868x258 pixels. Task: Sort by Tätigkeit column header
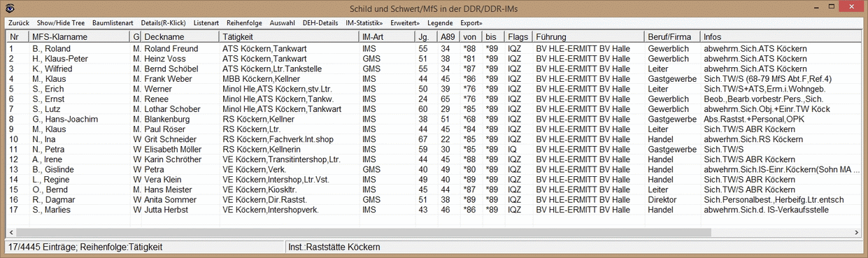[290, 36]
